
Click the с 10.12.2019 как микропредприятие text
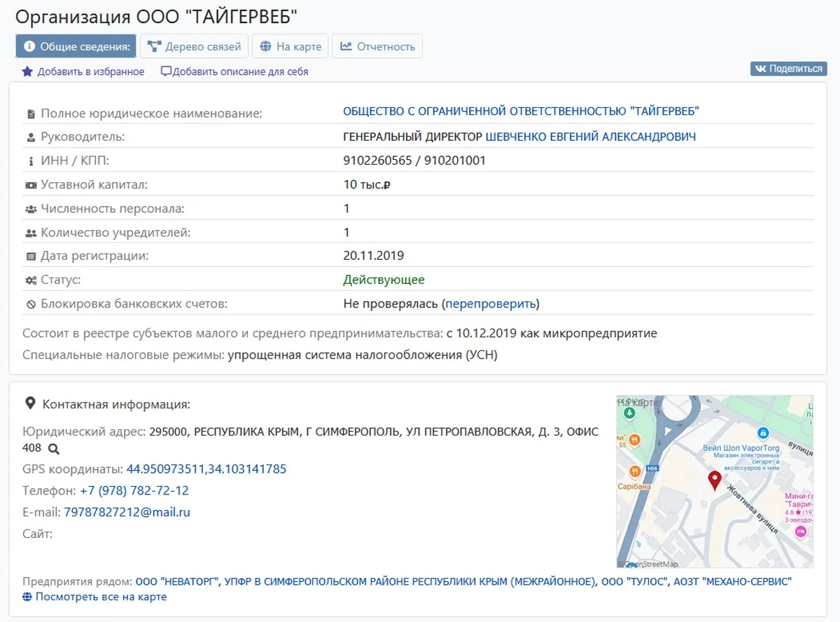point(552,333)
